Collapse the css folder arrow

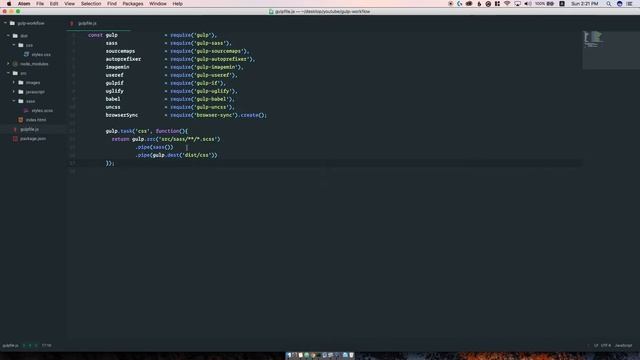pyautogui.click(x=14, y=45)
